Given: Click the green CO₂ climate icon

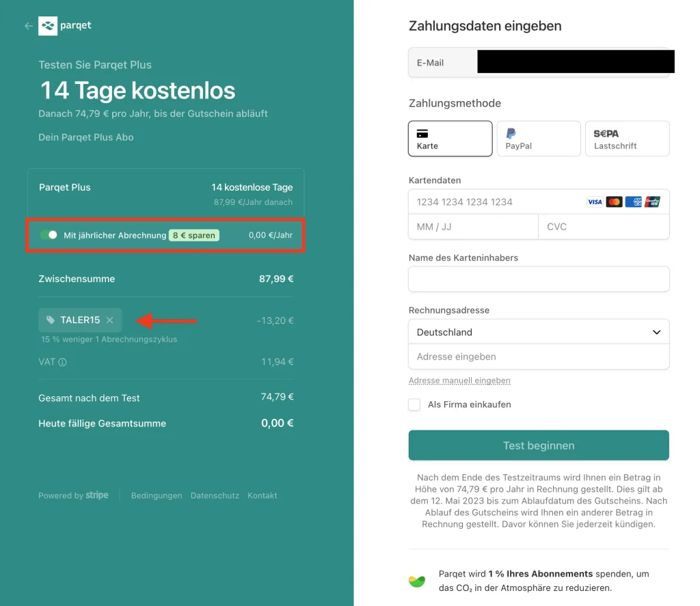Looking at the screenshot, I should pyautogui.click(x=417, y=581).
